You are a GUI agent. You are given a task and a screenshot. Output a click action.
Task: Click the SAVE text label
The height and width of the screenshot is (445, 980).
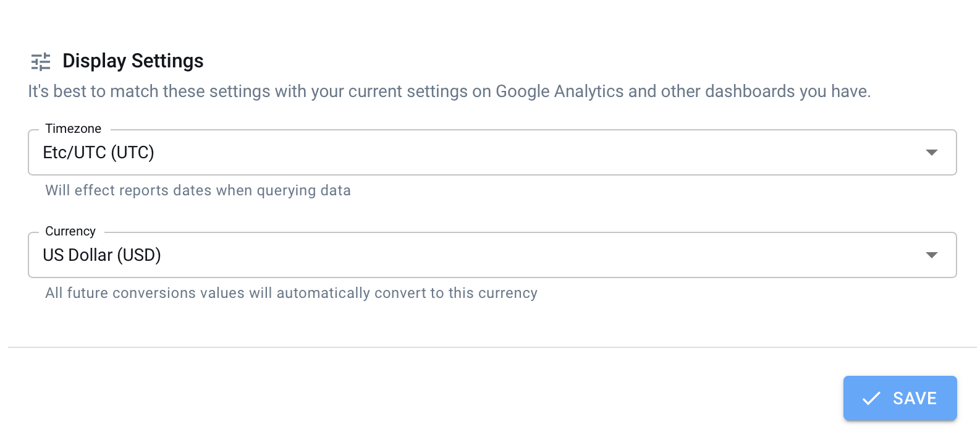pos(915,399)
